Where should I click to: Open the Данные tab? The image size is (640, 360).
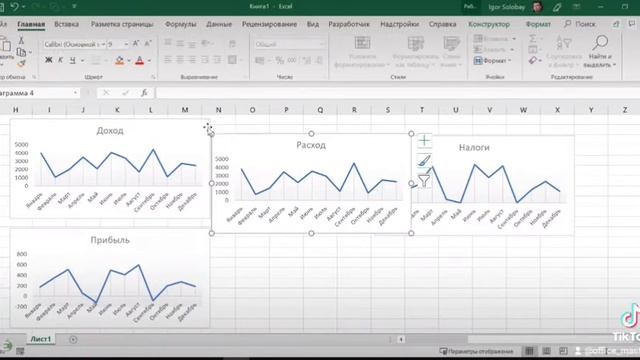219,24
